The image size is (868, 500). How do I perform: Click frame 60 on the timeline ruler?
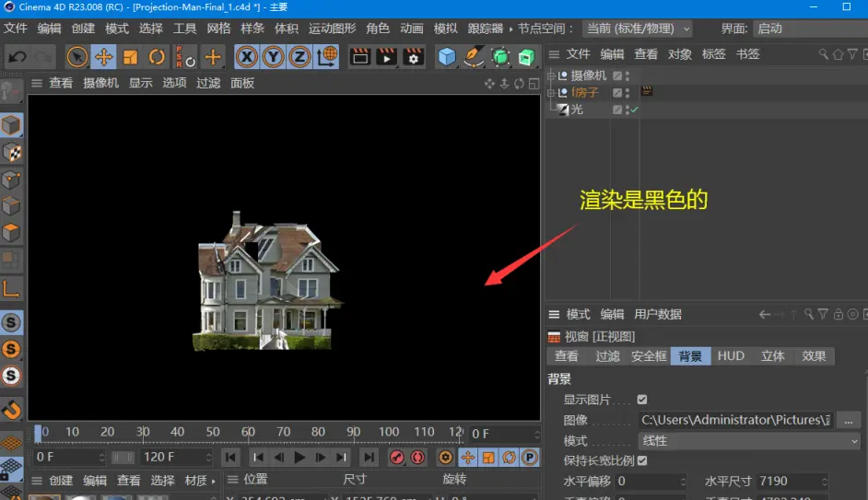point(248,432)
